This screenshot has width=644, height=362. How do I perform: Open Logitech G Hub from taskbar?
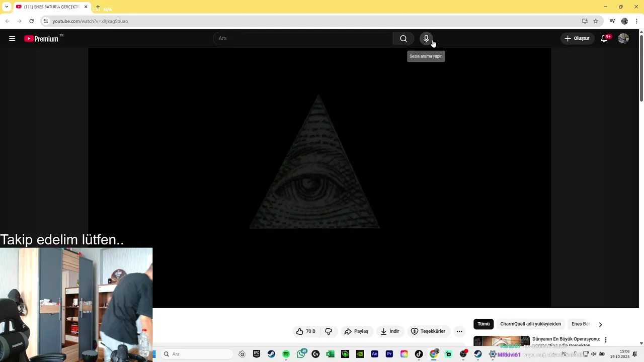(315, 354)
